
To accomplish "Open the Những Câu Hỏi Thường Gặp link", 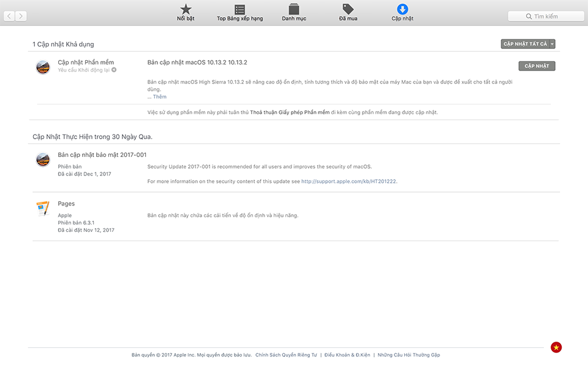I will 409,355.
